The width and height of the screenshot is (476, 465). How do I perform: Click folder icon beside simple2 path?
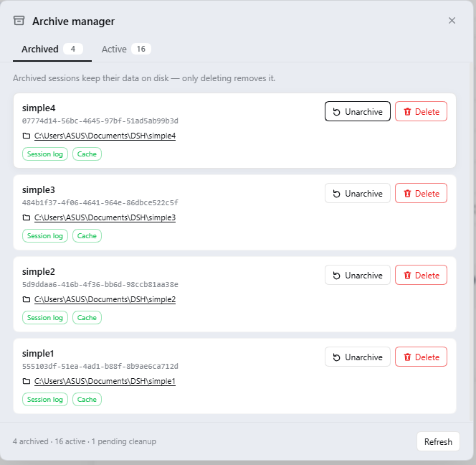(x=27, y=299)
